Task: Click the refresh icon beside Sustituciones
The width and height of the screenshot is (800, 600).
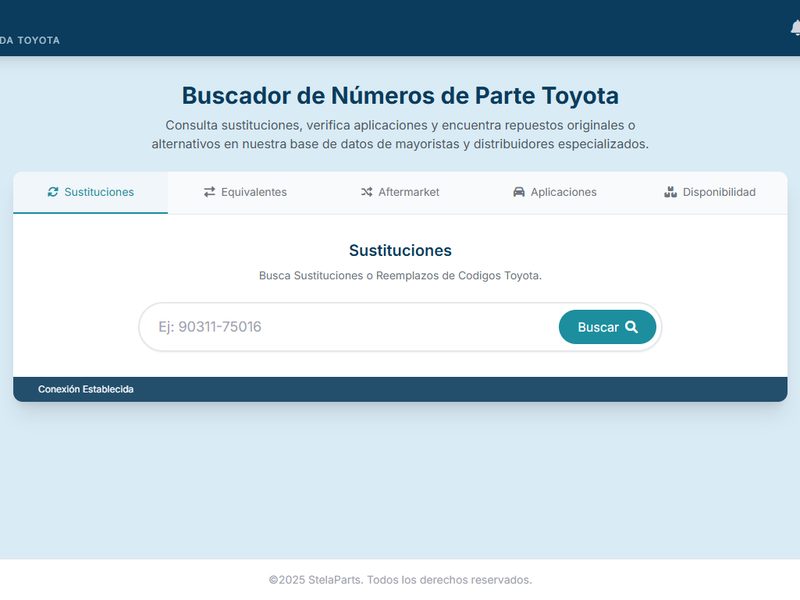Action: click(x=53, y=192)
